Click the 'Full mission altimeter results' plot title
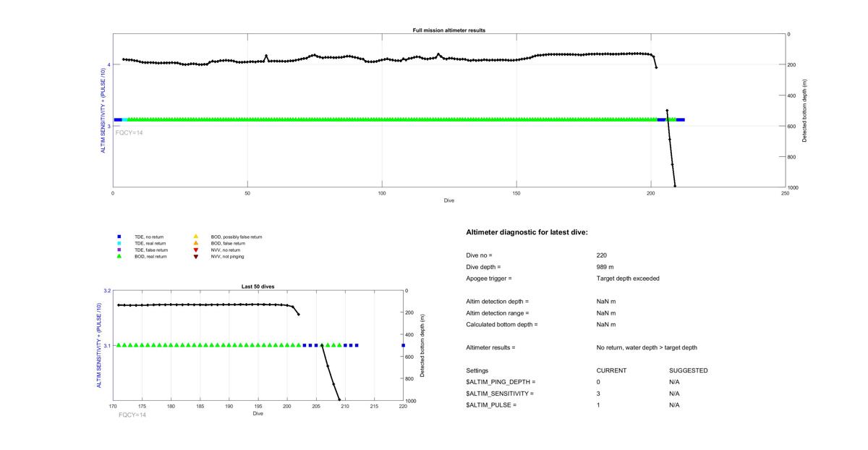The image size is (868, 450). point(448,30)
